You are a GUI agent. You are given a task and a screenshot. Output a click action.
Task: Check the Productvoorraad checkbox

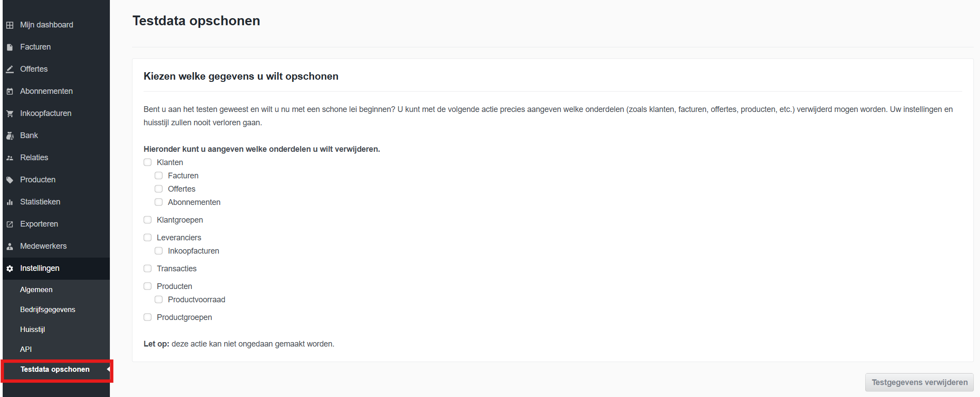coord(159,300)
